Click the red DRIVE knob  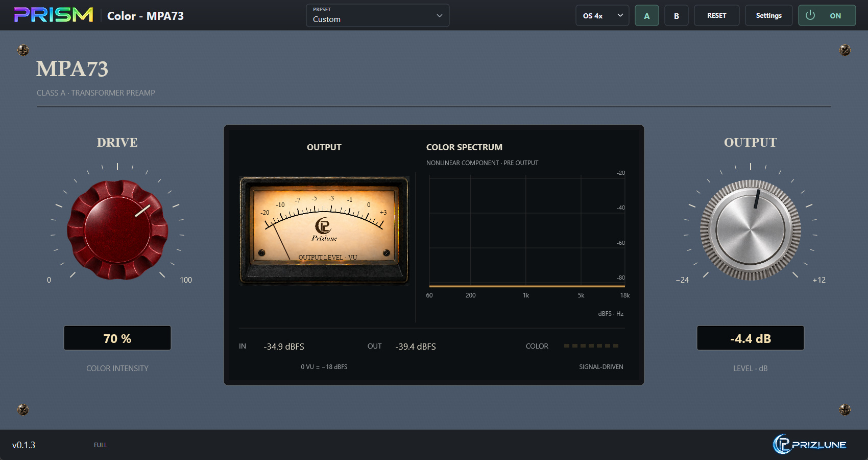pos(117,229)
